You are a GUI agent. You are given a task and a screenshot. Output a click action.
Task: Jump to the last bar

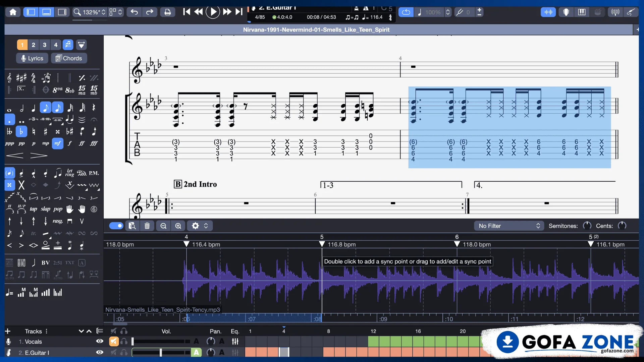[239, 12]
